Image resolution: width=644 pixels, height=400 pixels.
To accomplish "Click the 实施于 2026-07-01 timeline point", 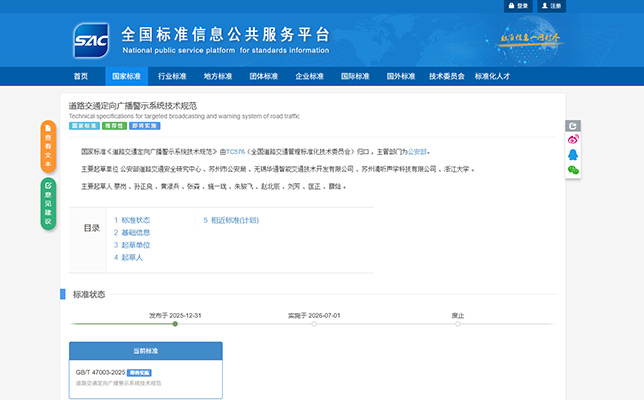I will pyautogui.click(x=314, y=324).
